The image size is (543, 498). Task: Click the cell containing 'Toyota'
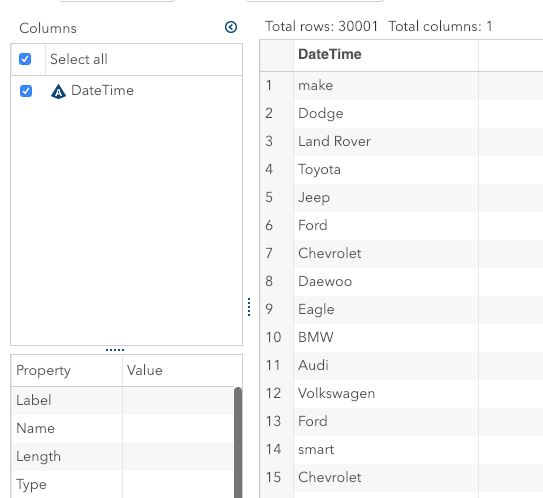coord(386,170)
